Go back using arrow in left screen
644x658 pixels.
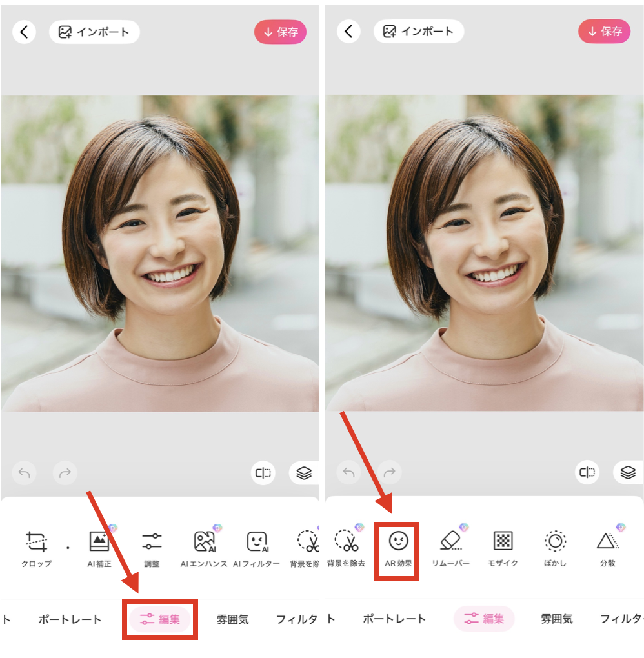25,32
